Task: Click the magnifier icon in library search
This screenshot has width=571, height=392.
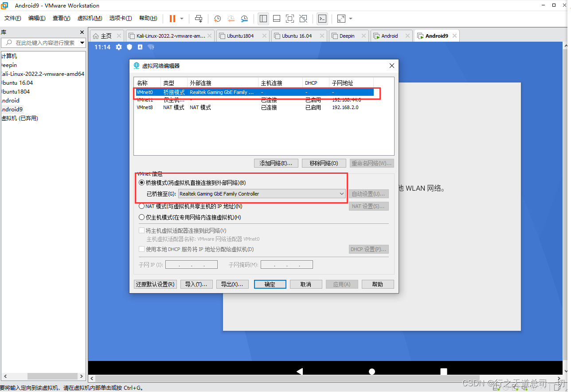Action: [x=8, y=43]
